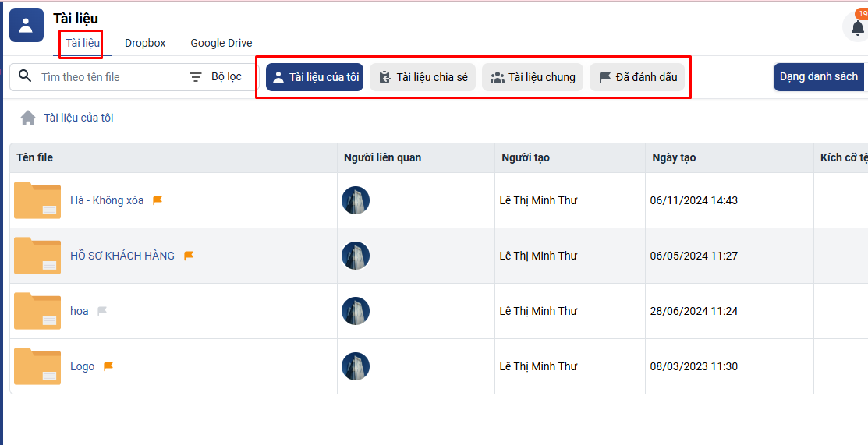This screenshot has width=868, height=445.
Task: Select the Tài liệu chia sẻ button
Action: point(423,77)
